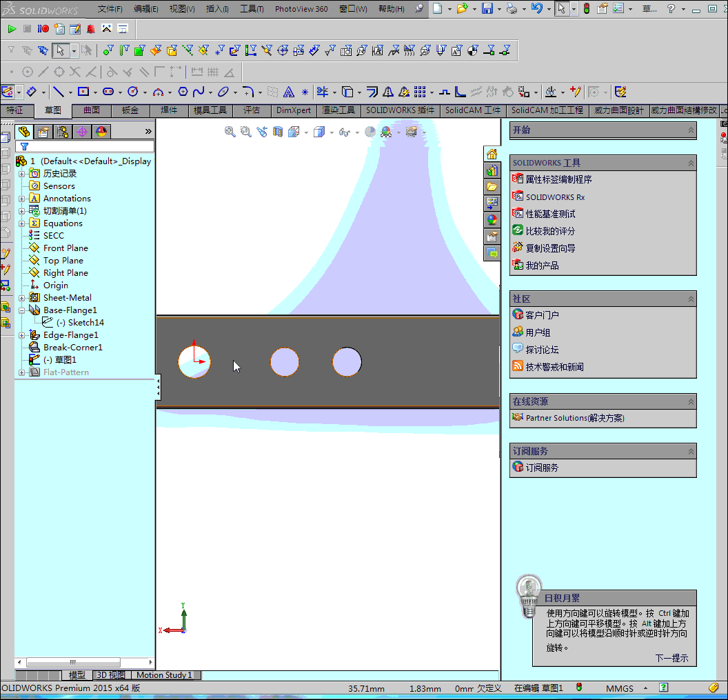The width and height of the screenshot is (728, 700).
Task: Click the Trim Entities tool
Action: (x=322, y=92)
